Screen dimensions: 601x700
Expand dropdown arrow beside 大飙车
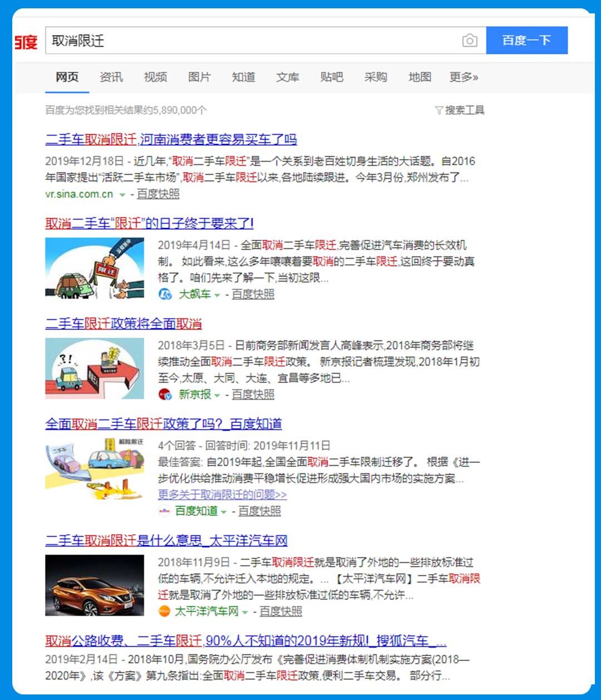pyautogui.click(x=218, y=295)
